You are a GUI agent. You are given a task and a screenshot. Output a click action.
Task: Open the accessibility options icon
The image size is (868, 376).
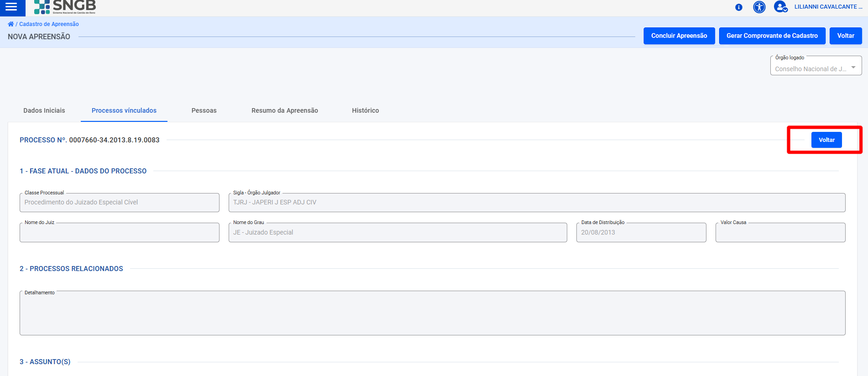pyautogui.click(x=759, y=7)
